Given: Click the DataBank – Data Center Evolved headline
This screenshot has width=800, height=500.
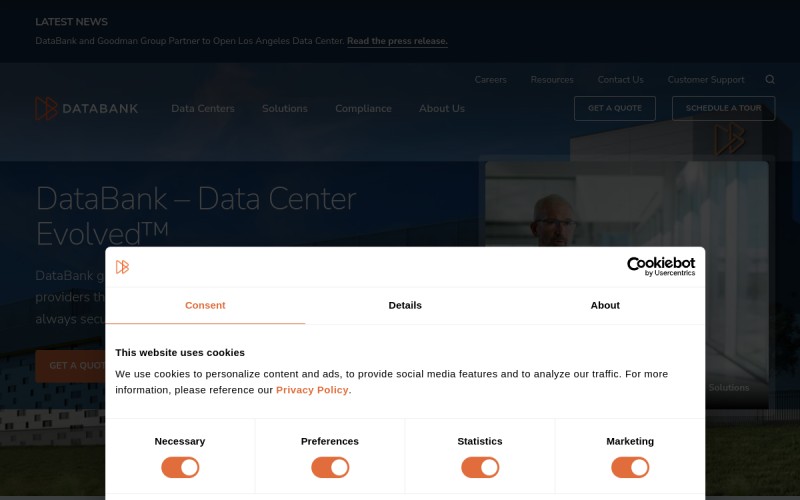Looking at the screenshot, I should click(196, 216).
